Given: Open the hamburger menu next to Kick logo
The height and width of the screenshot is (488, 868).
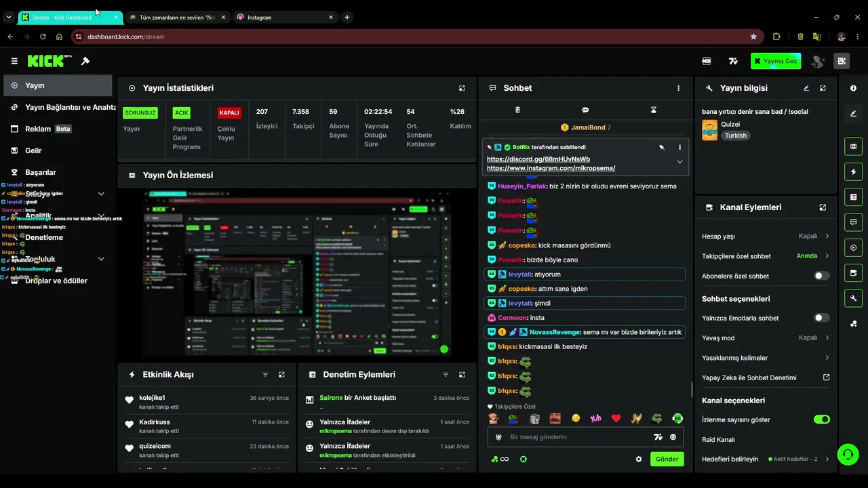Looking at the screenshot, I should pos(14,61).
